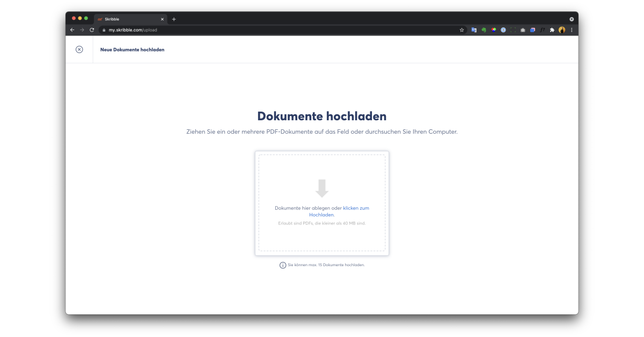Click the tab search dropdown arrow
The width and height of the screenshot is (644, 337).
(572, 19)
